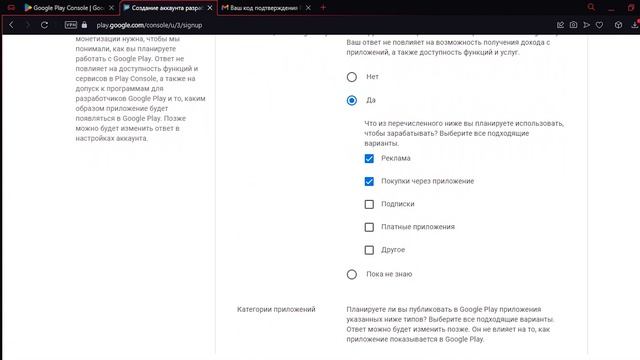Close the Gmail Ваш код подтверждения tab
The image size is (640, 360).
(x=308, y=8)
